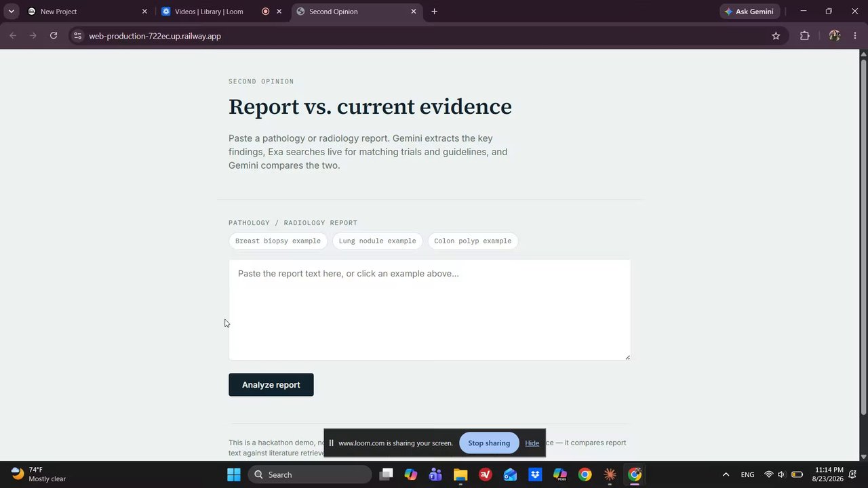
Task: Load the Breast biopsy example
Action: [278, 241]
